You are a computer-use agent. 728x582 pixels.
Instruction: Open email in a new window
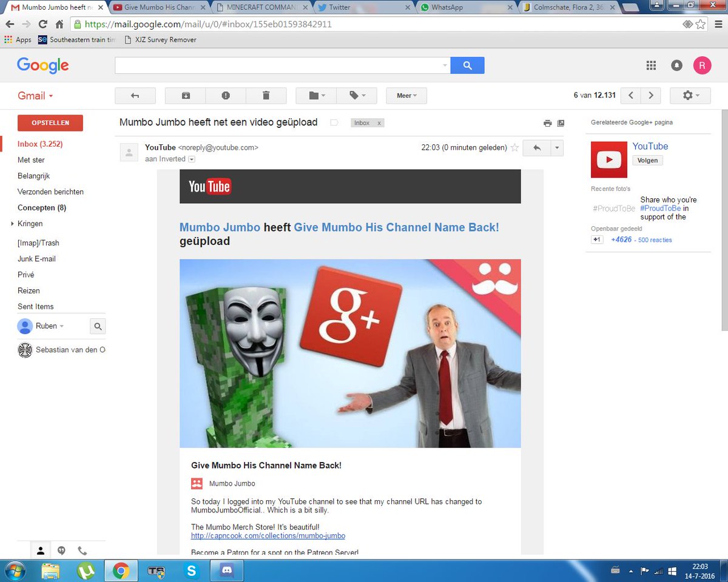(x=561, y=123)
